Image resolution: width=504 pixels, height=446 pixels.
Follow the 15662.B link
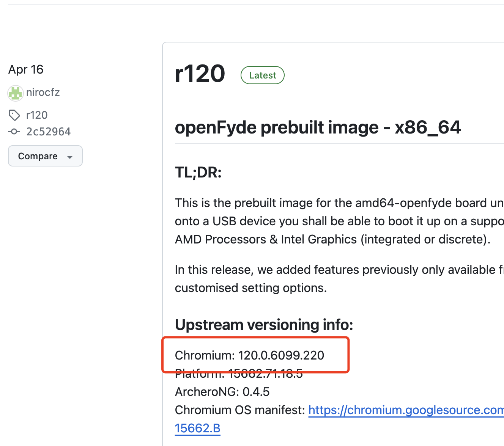click(197, 428)
